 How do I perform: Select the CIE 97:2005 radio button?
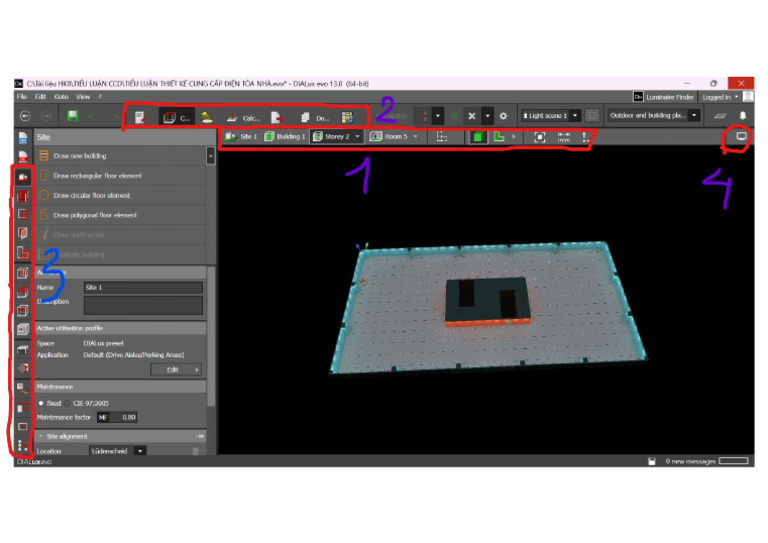(x=68, y=403)
